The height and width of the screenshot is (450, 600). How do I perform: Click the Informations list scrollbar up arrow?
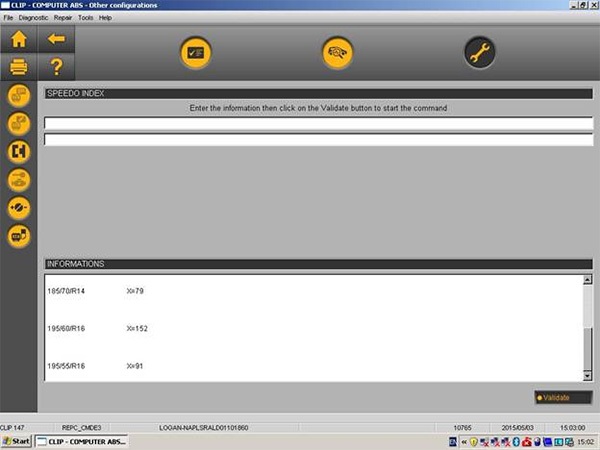pos(587,279)
